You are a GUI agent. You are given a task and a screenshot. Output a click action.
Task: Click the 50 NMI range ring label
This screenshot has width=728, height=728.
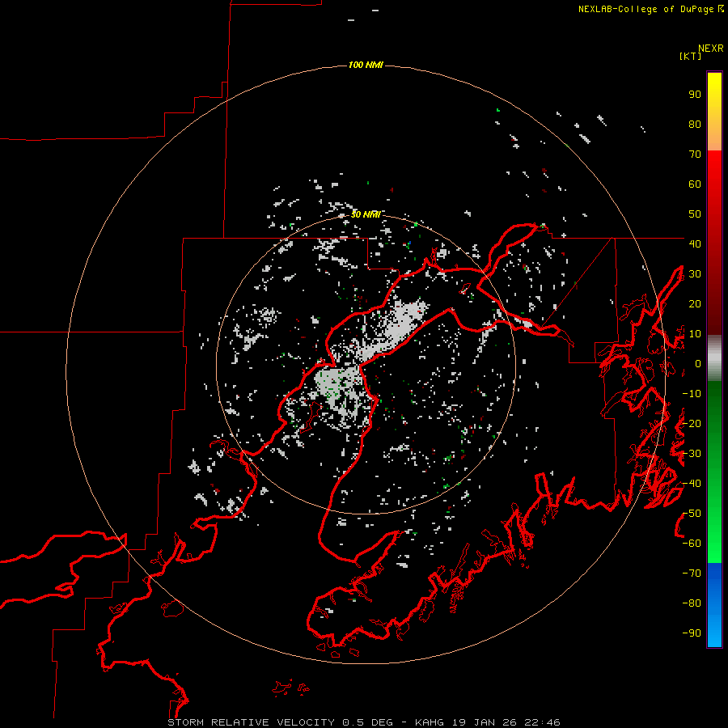[366, 214]
